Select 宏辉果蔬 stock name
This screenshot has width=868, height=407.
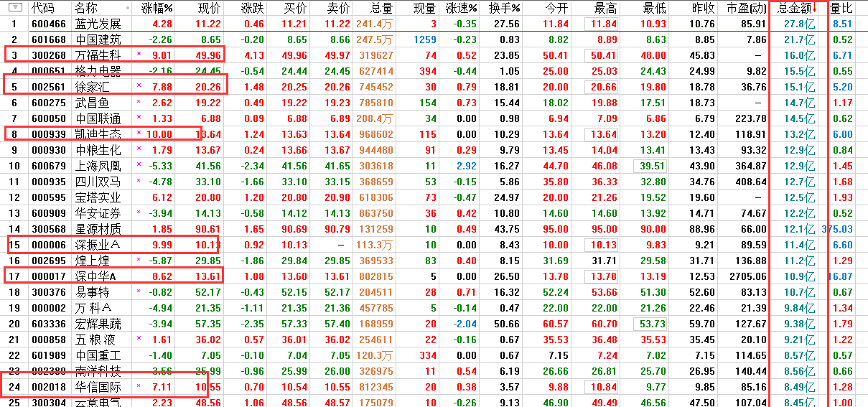[98, 324]
